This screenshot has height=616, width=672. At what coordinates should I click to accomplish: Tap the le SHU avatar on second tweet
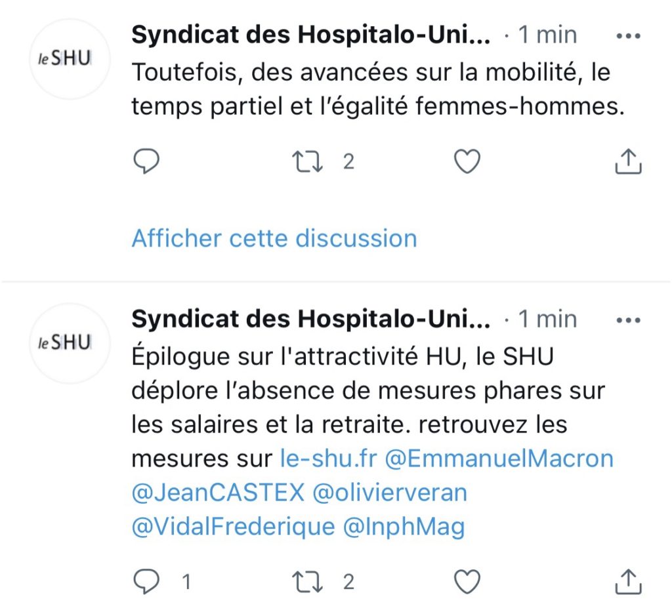click(x=70, y=343)
